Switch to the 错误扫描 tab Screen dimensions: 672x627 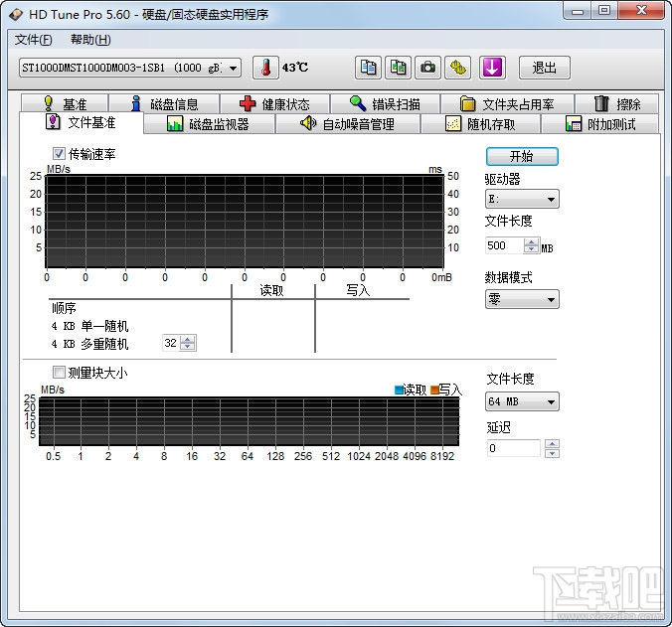[x=386, y=103]
